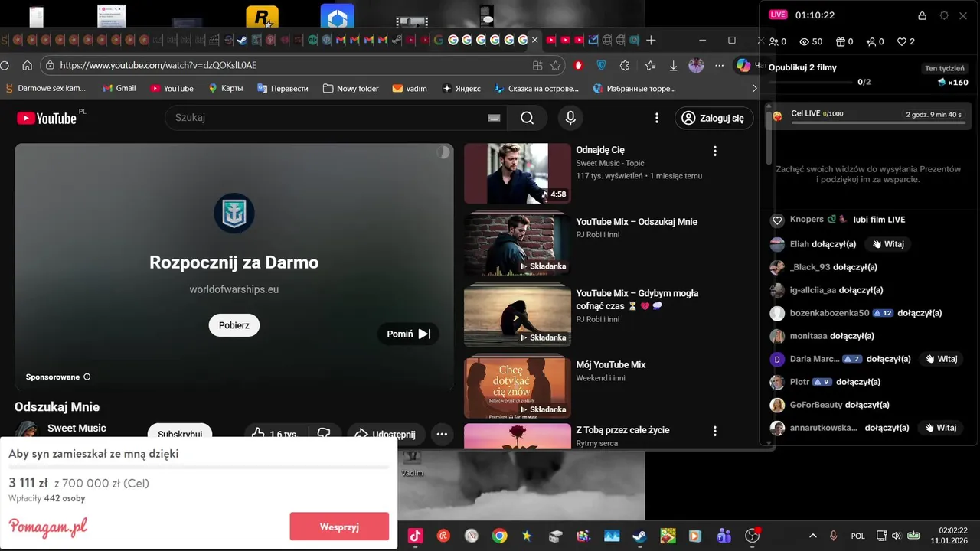Subscribe to Sweet Music channel
The width and height of the screenshot is (980, 551).
pyautogui.click(x=180, y=434)
